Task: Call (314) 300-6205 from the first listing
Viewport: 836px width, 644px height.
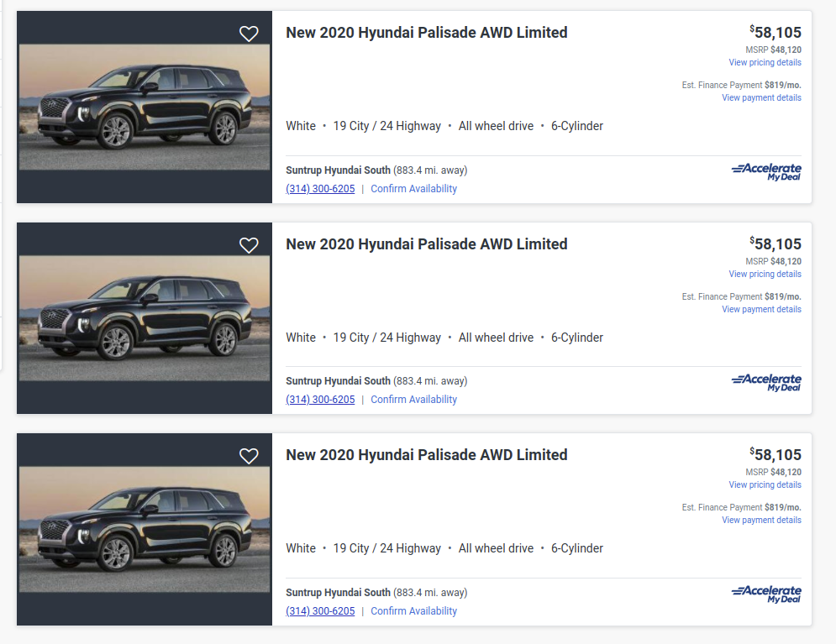Action: (x=320, y=189)
